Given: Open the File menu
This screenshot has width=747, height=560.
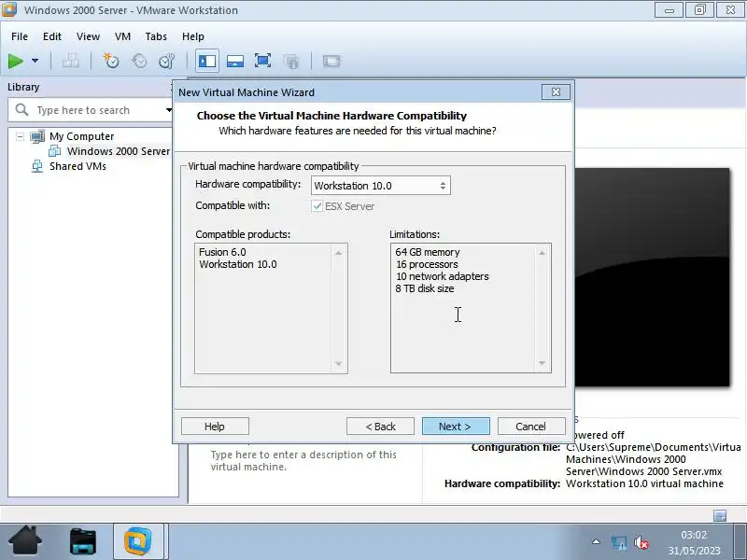Looking at the screenshot, I should point(20,36).
